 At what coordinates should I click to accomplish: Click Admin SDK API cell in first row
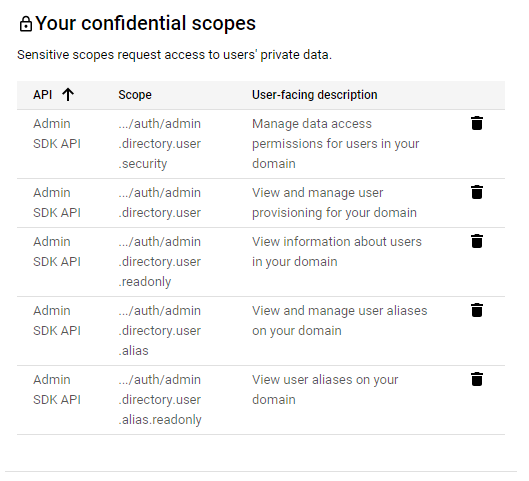[x=57, y=134]
